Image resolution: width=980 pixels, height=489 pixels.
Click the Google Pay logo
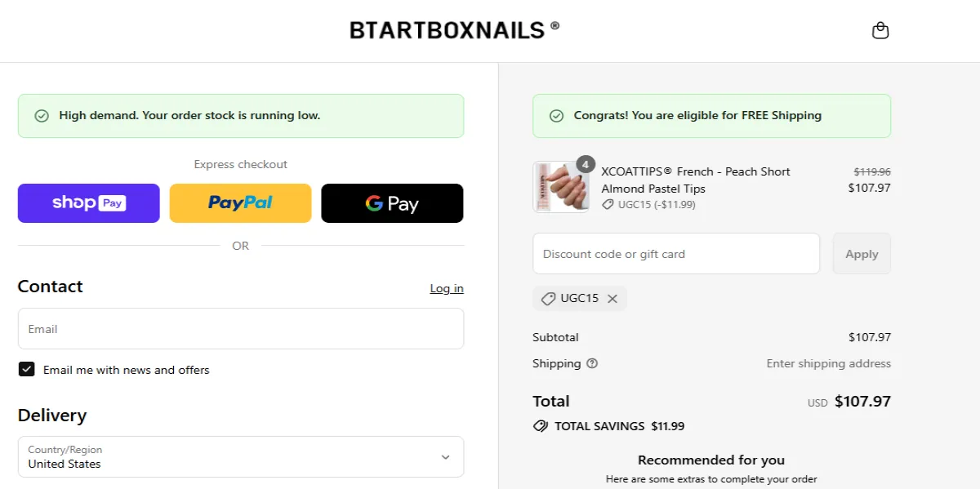click(x=392, y=203)
